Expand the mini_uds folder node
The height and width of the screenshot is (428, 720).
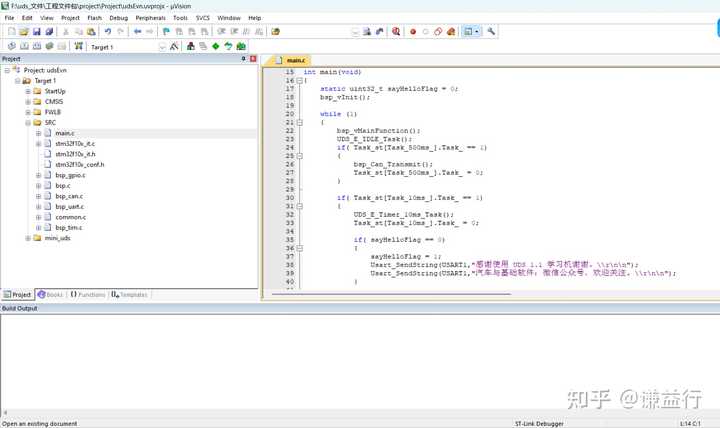click(28, 238)
